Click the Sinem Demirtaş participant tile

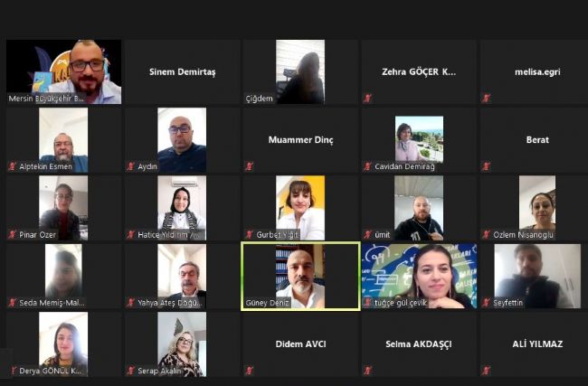tap(182, 71)
